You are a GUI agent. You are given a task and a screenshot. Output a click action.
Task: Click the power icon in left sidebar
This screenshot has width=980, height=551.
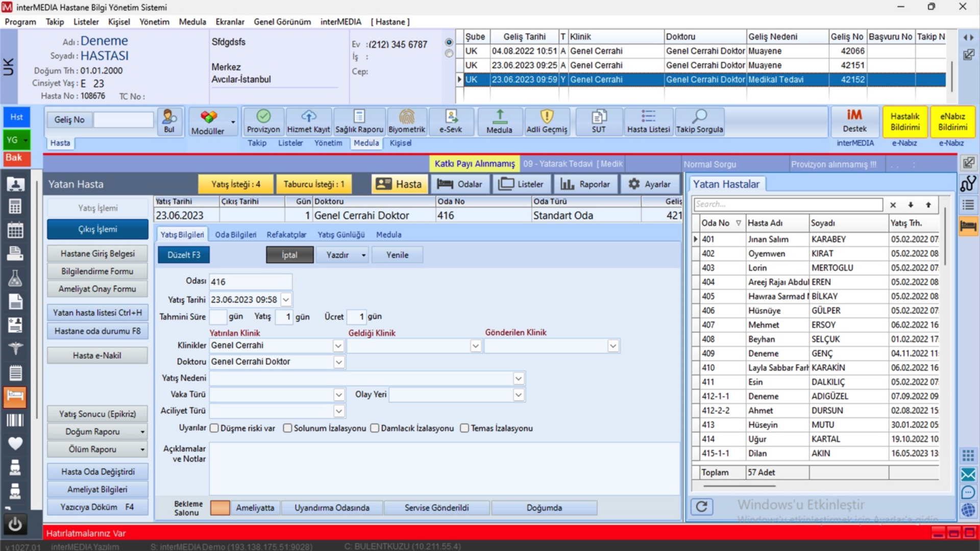coord(15,524)
